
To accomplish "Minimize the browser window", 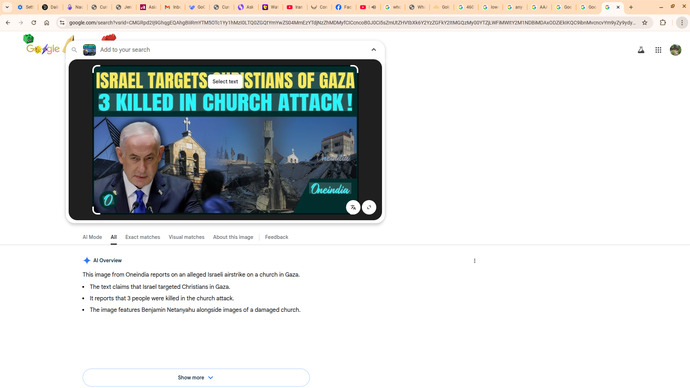I will click(661, 7).
